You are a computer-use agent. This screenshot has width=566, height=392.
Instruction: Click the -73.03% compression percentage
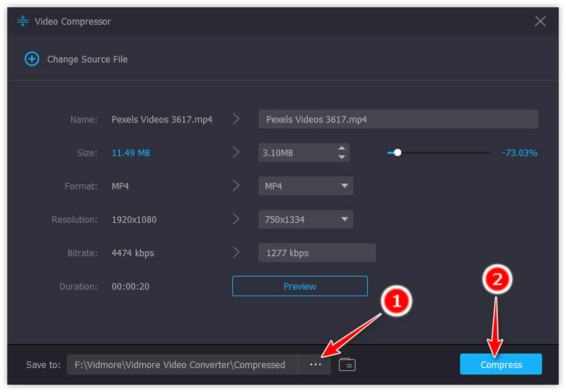tap(519, 153)
